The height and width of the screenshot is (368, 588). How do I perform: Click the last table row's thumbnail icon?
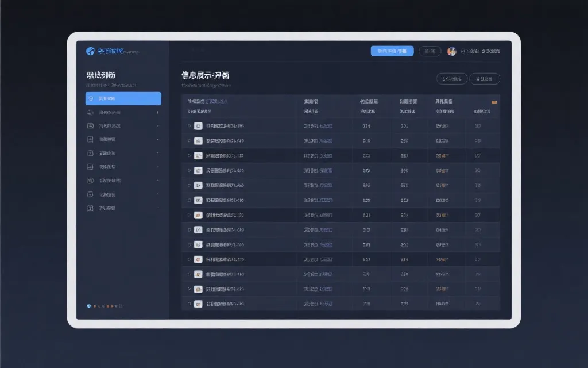click(x=198, y=304)
